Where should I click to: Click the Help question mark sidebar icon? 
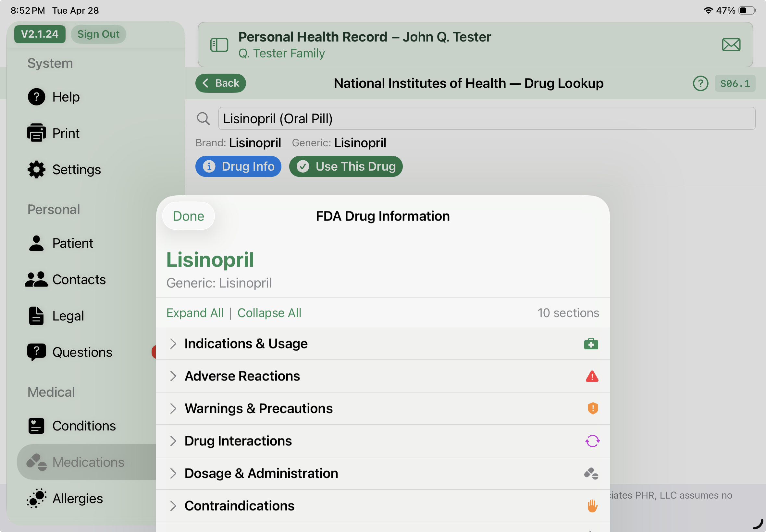(x=36, y=97)
